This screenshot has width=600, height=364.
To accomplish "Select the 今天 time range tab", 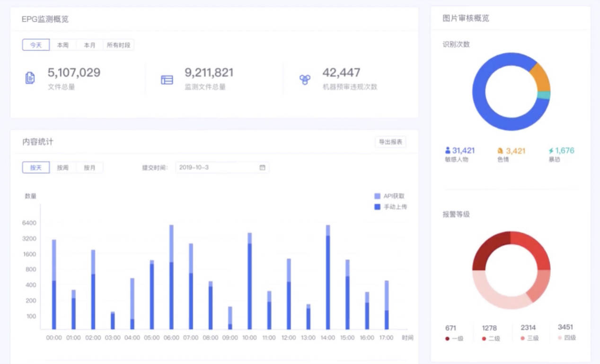I will tap(36, 45).
